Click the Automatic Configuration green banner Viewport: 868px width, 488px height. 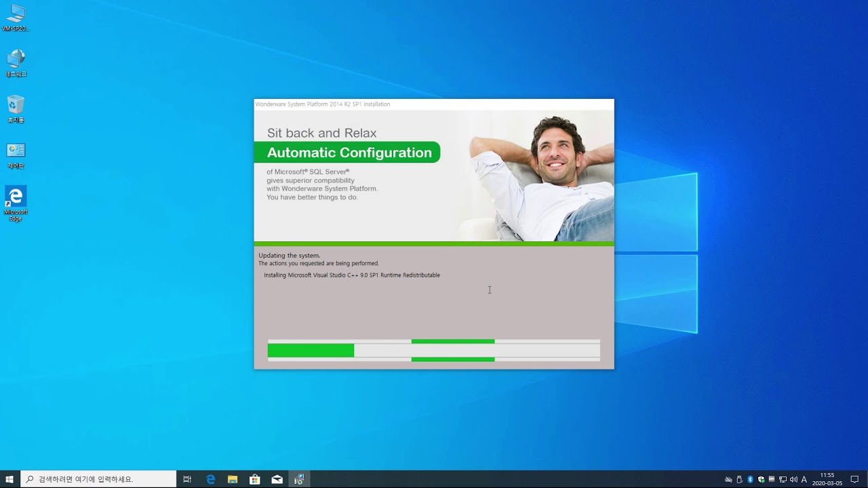(x=347, y=152)
